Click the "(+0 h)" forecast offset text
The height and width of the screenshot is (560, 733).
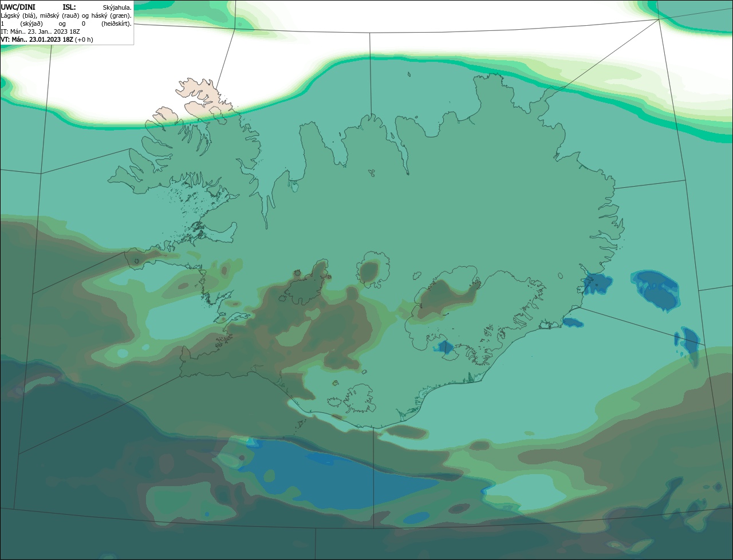coord(84,40)
